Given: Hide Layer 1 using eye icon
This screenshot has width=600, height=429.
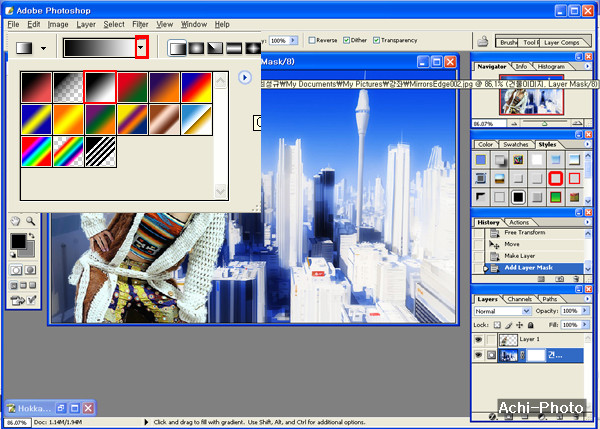Looking at the screenshot, I should coord(477,339).
